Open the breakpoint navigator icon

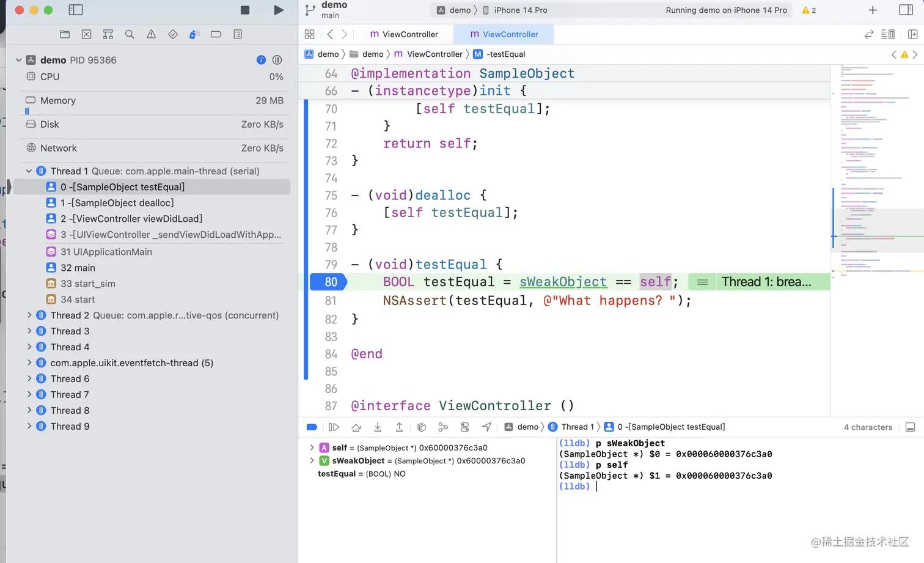(216, 34)
